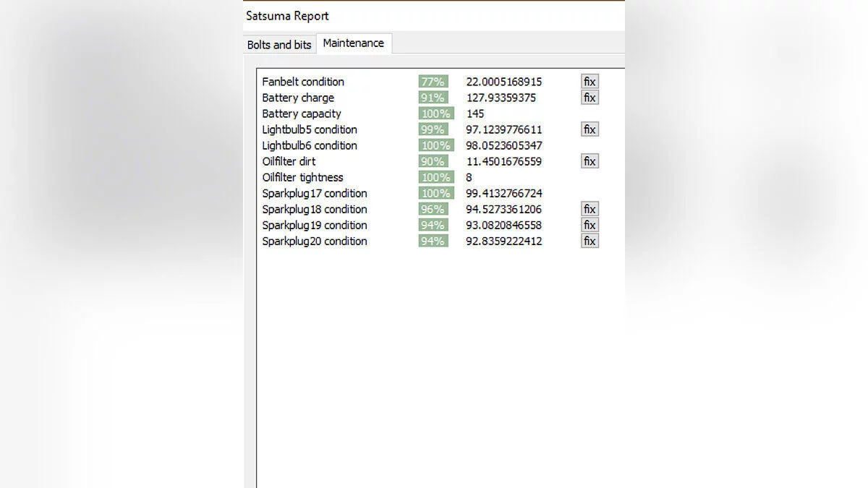This screenshot has width=868, height=488.
Task: Click the Sparkplug19 condition label
Action: [x=315, y=225]
